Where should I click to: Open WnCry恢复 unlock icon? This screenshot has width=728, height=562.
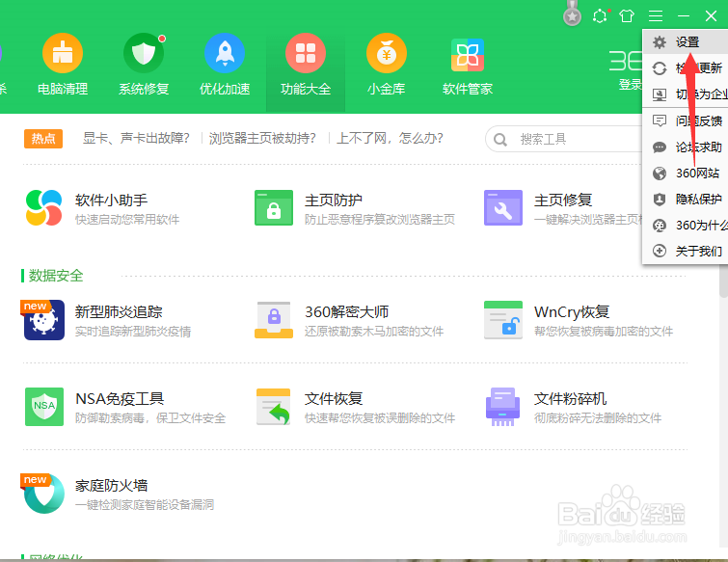click(x=503, y=320)
